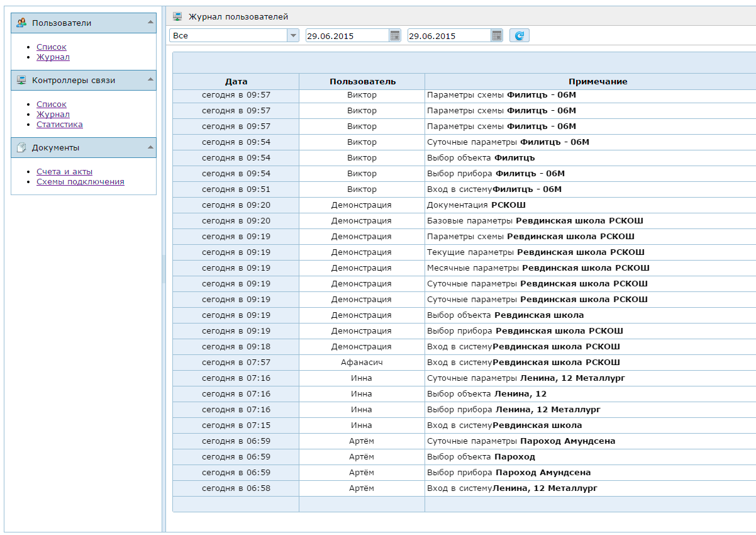Open Журнал link under Контроллеры связи
This screenshot has width=756, height=535.
[x=53, y=115]
